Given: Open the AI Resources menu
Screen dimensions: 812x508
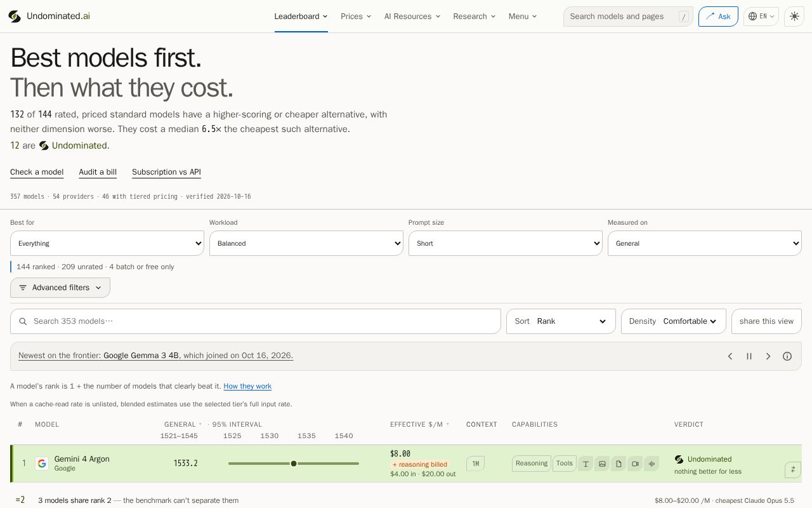Looking at the screenshot, I should [412, 17].
